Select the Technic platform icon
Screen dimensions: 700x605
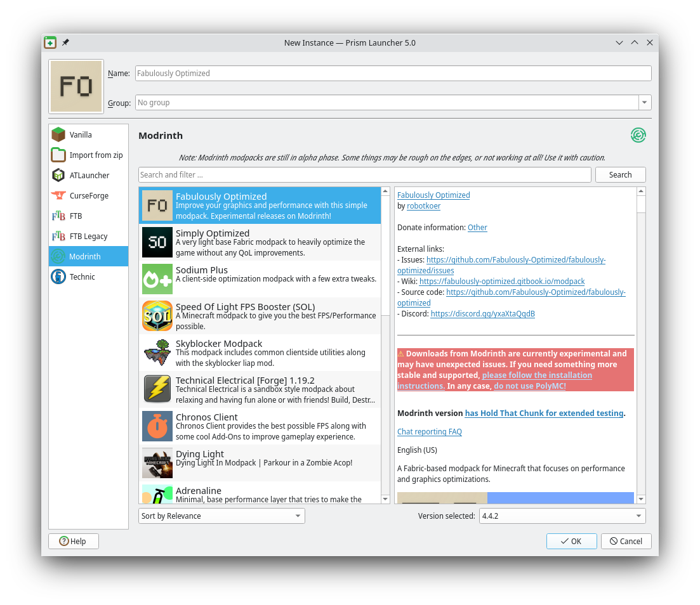[x=58, y=276]
